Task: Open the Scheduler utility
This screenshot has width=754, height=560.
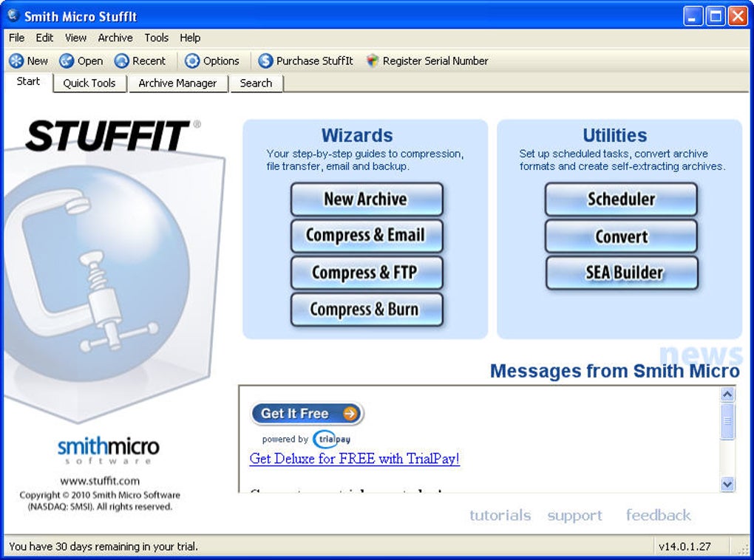Action: (621, 199)
